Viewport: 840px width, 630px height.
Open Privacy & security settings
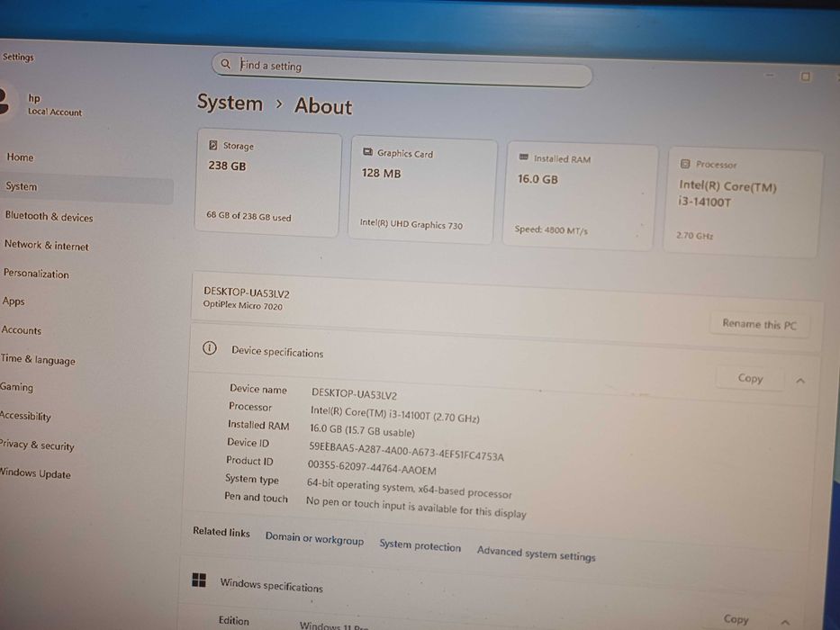37,445
